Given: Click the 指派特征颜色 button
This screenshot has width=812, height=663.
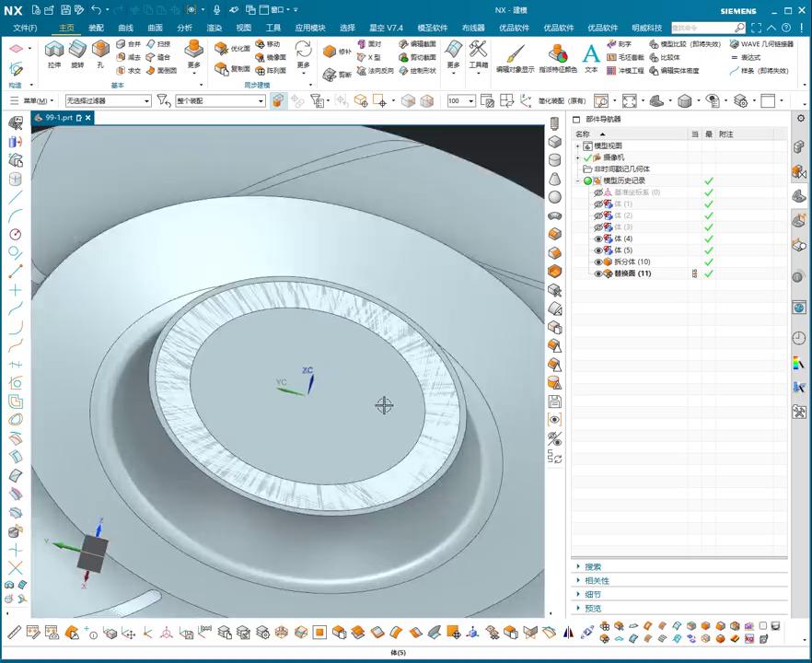Looking at the screenshot, I should (558, 54).
